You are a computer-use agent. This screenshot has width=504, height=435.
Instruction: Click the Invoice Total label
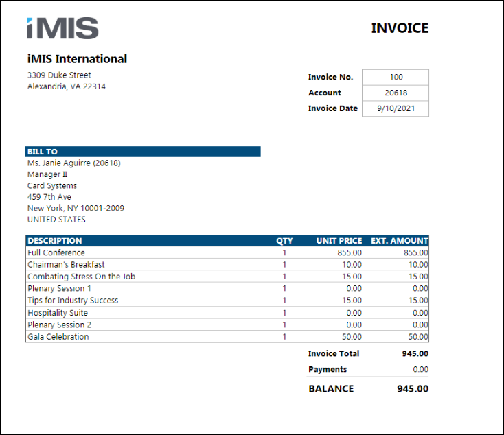click(334, 353)
